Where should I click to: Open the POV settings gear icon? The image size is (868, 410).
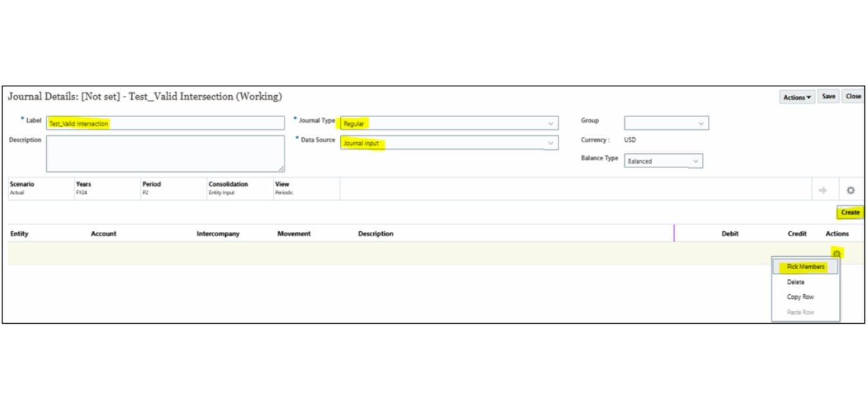pyautogui.click(x=851, y=190)
